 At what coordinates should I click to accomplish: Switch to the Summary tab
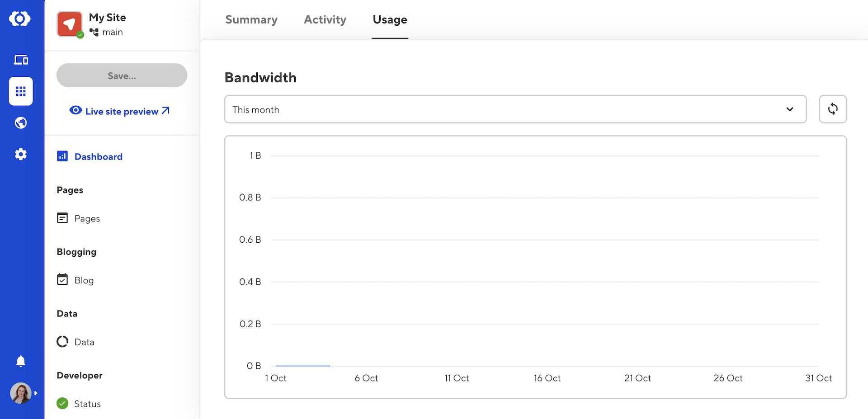coord(251,20)
